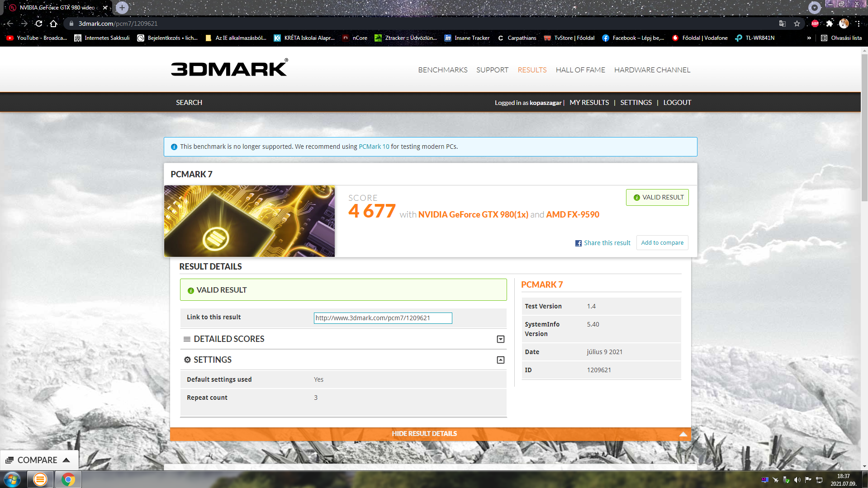Click the PCMark 7 benchmark thumbnail
The image size is (868, 488).
(249, 221)
